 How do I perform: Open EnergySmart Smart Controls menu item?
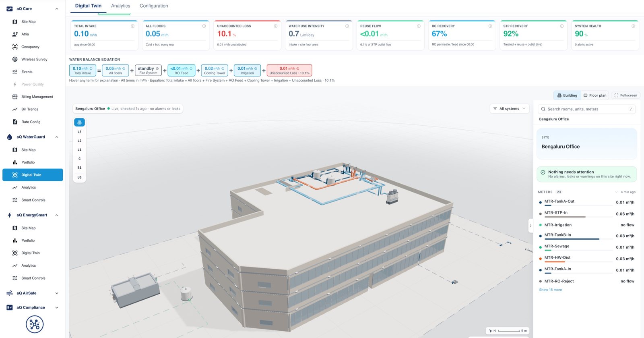click(33, 278)
